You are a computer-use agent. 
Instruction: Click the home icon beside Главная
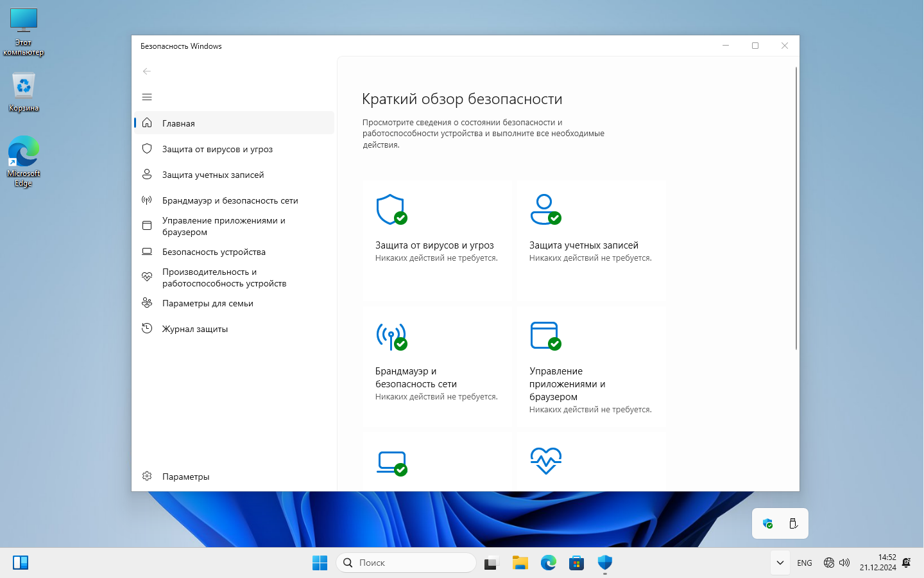tap(147, 123)
